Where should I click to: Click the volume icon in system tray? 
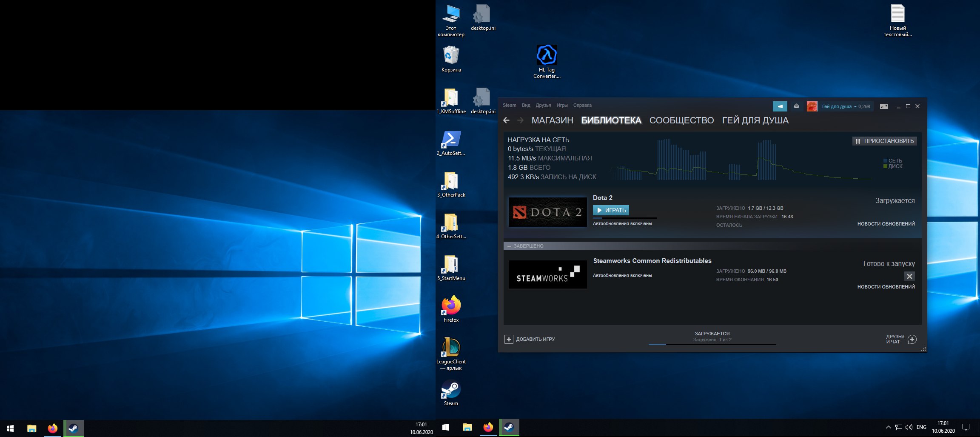coord(909,427)
